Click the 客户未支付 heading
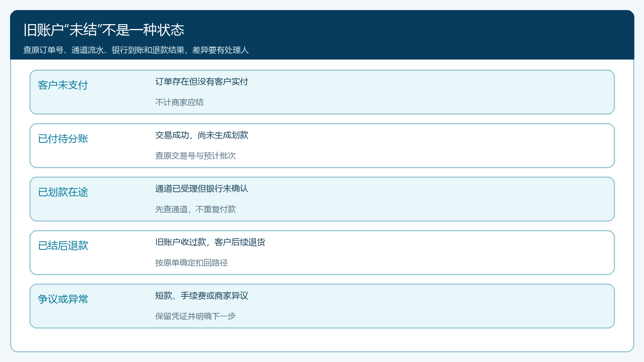 [63, 85]
